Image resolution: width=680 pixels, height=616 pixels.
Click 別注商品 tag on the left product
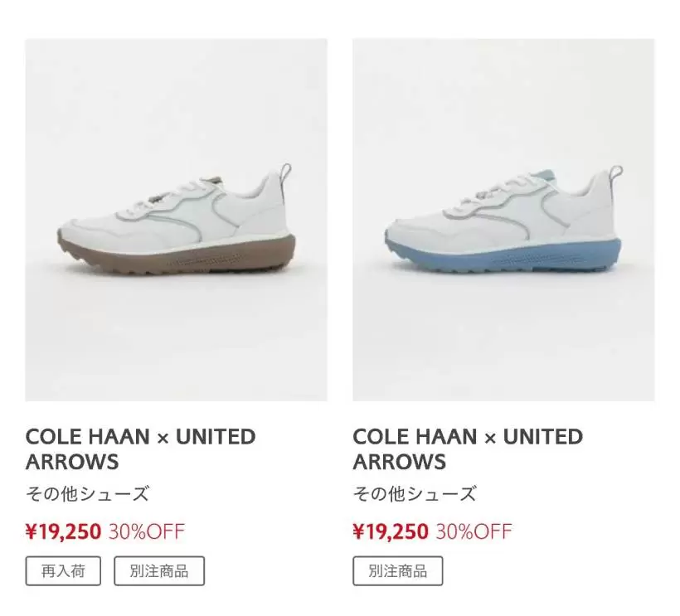pyautogui.click(x=158, y=570)
